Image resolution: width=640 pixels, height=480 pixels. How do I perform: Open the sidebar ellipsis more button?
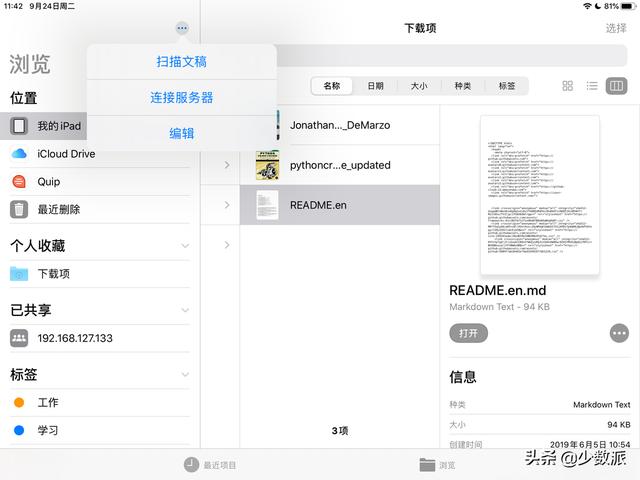pyautogui.click(x=182, y=28)
